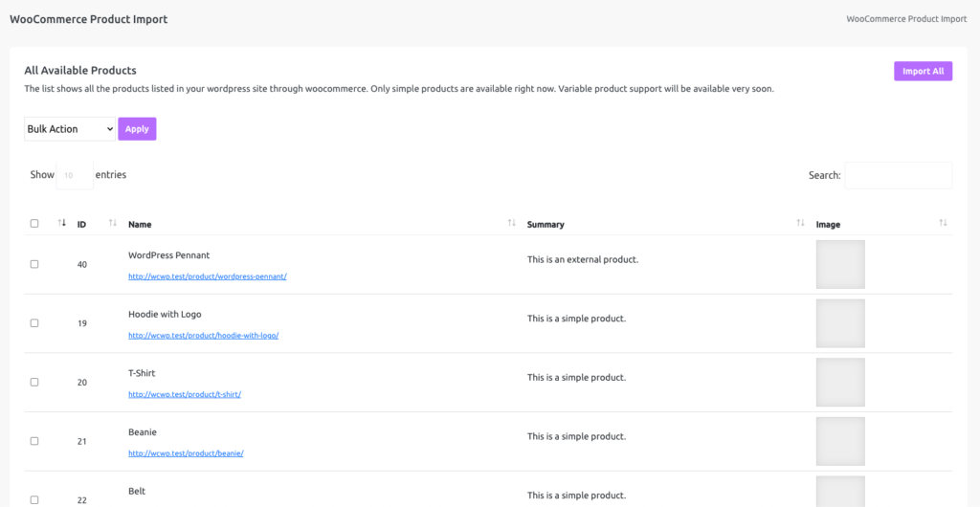Apply the selected bulk action
Image resolution: width=980 pixels, height=507 pixels.
(137, 128)
